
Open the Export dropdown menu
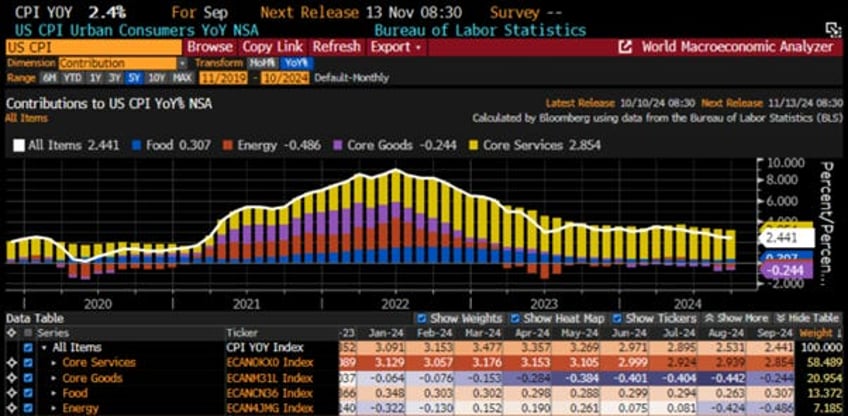[396, 47]
